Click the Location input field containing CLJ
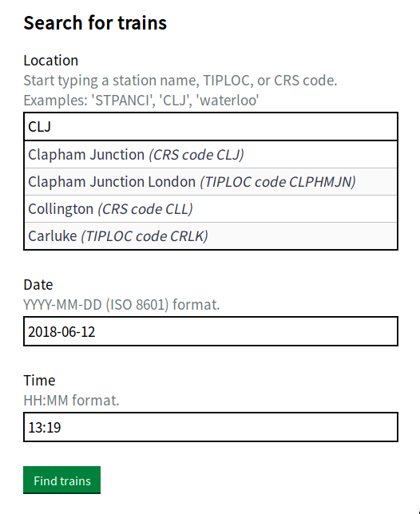Screen dimensions: 420x514 point(211,127)
